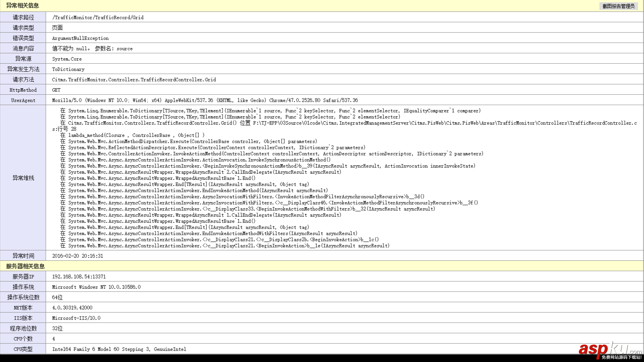Click the 操作系统 label cell
This screenshot has width=644, height=362.
click(23, 287)
